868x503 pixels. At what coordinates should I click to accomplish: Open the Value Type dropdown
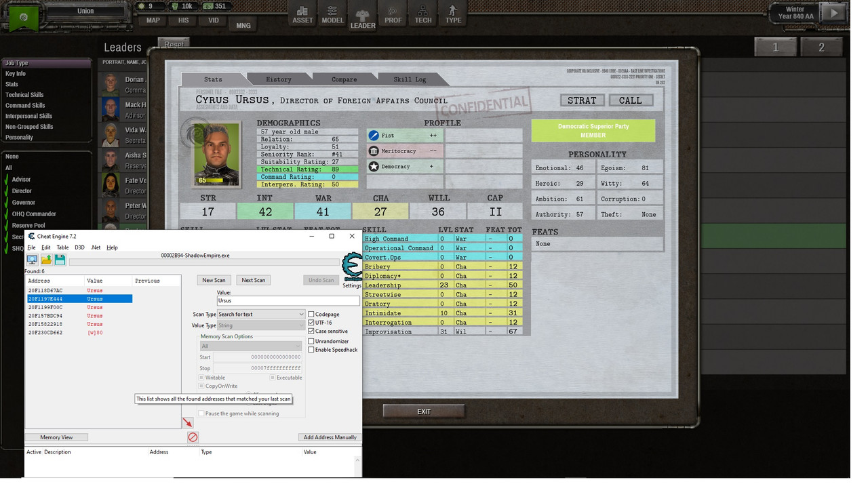coord(261,325)
